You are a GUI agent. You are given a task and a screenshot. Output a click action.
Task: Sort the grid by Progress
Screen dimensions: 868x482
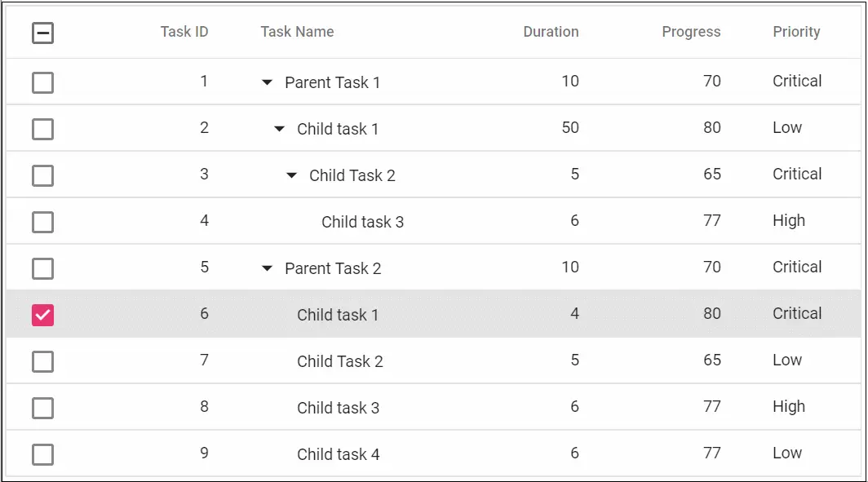point(691,32)
